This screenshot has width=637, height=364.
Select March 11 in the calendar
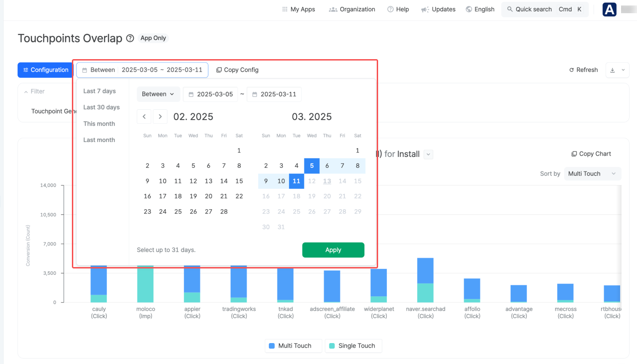[x=296, y=181]
